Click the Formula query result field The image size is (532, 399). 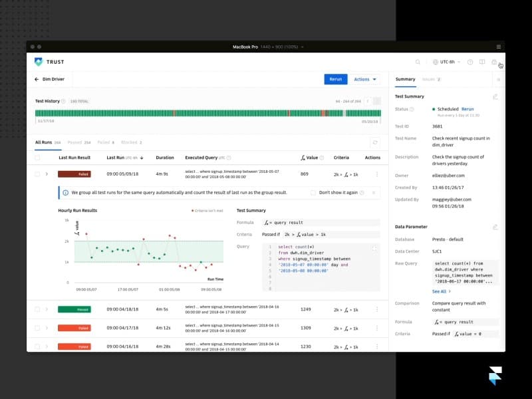321,223
